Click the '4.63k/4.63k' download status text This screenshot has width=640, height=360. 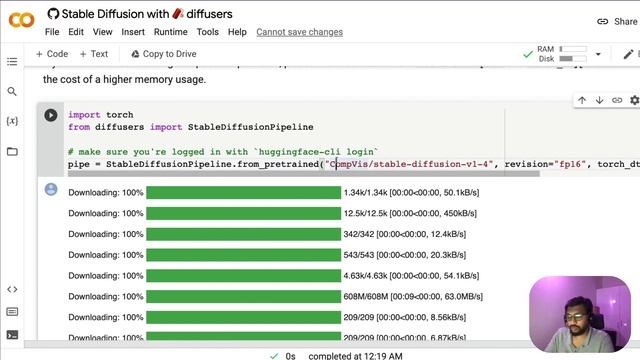tap(411, 276)
